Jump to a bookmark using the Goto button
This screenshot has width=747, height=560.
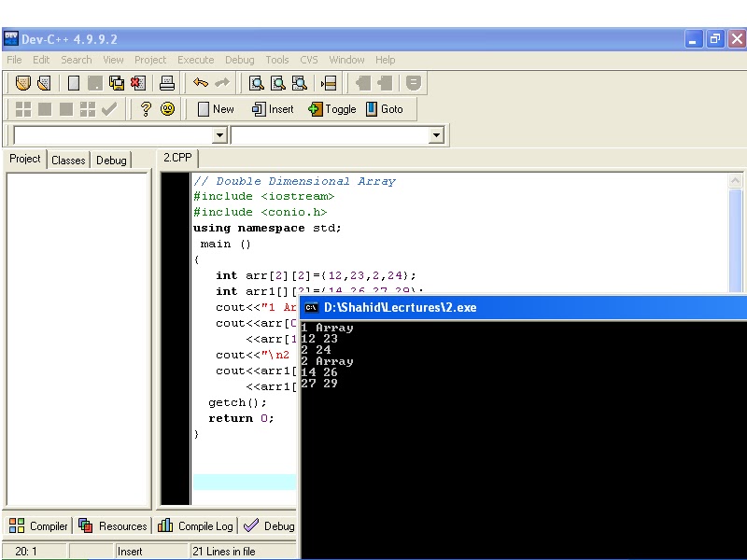388,109
